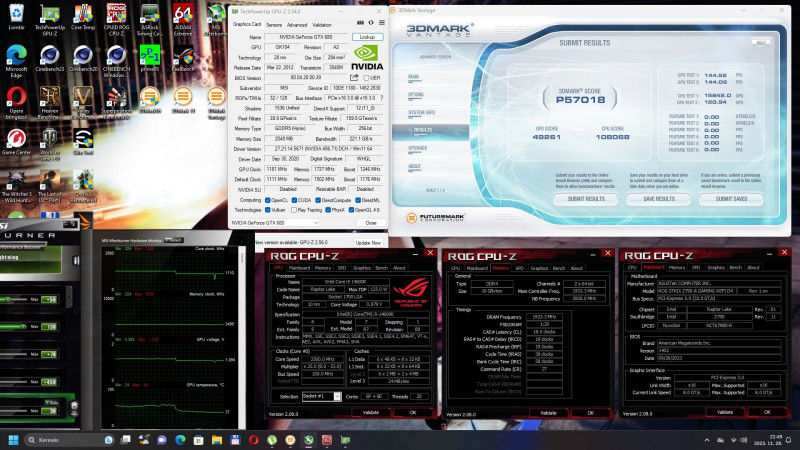Click the Windows Start button

tap(14, 440)
